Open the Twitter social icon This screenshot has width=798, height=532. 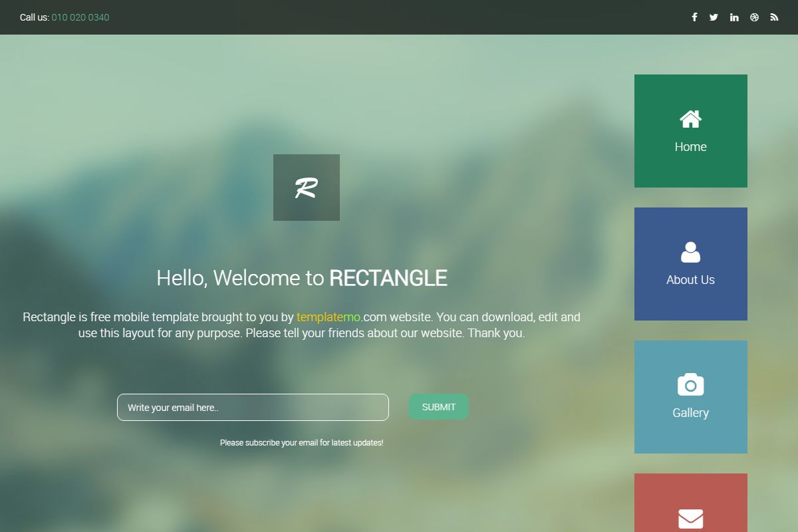714,17
